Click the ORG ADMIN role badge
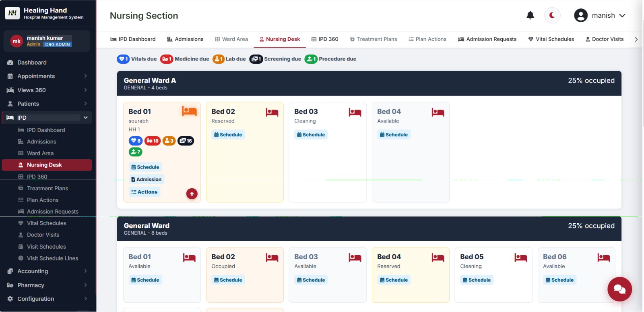Viewport: 644px width, 312px height. [x=58, y=44]
